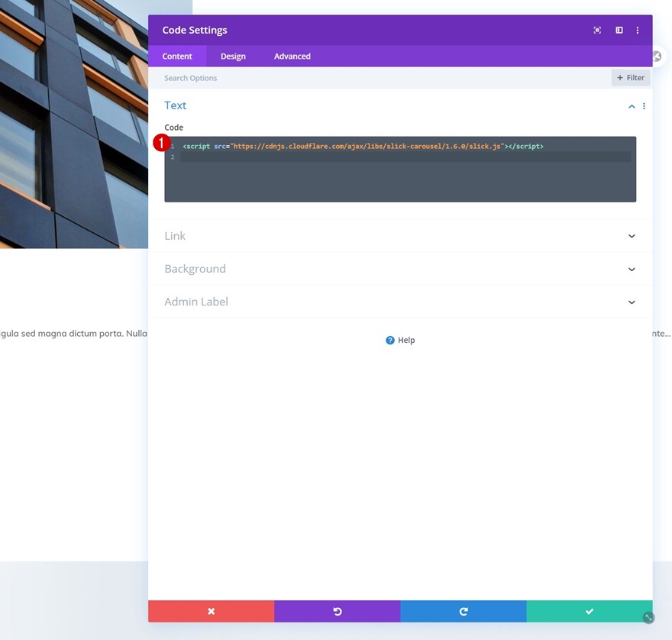The height and width of the screenshot is (640, 672).
Task: Expand the Link section
Action: click(x=400, y=236)
